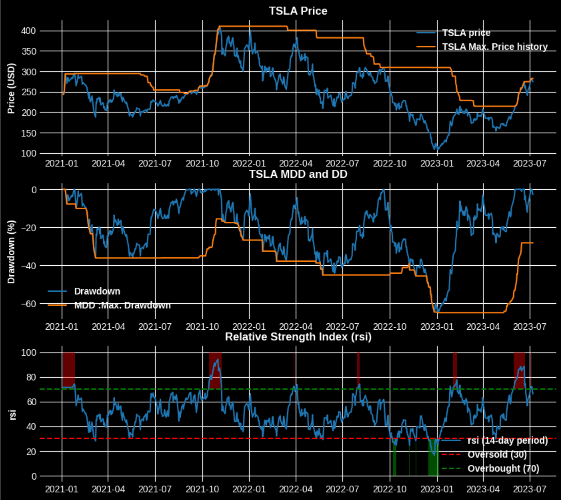The image size is (561, 500).
Task: Click the "Oversold (30)" legend entry
Action: [497, 455]
